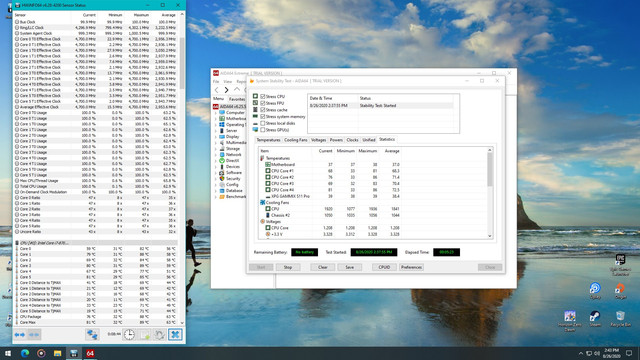
Task: Switch to AIDA64 taskbar icon
Action: point(90,353)
